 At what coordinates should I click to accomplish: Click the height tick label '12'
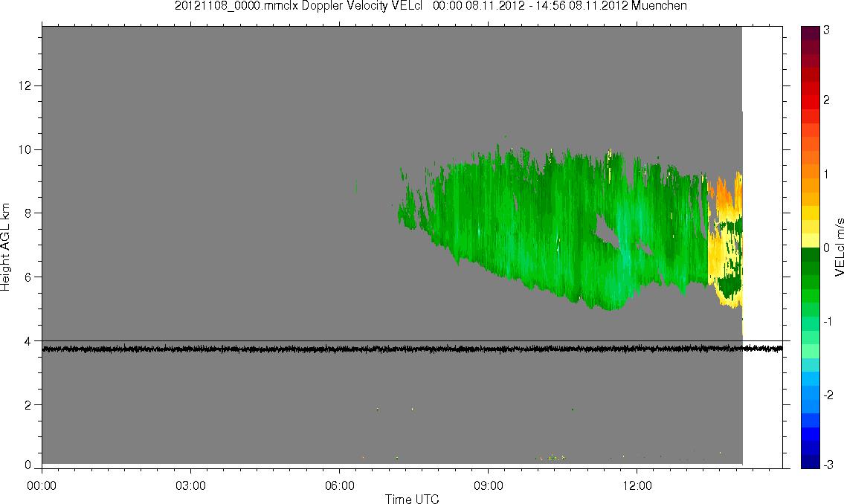25,85
